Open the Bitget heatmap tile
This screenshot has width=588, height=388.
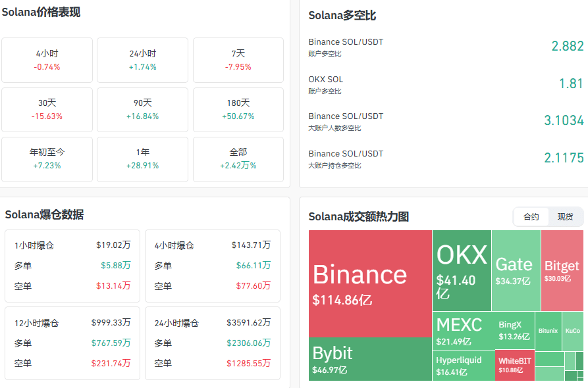562,270
